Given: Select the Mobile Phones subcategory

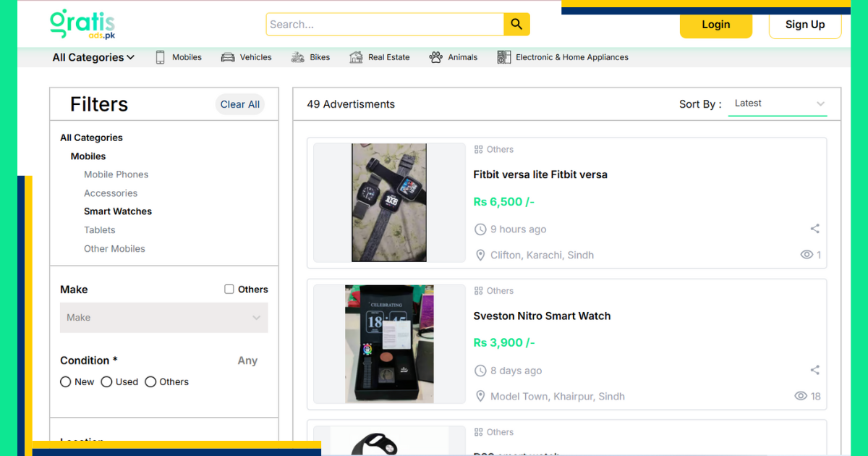Looking at the screenshot, I should [116, 174].
